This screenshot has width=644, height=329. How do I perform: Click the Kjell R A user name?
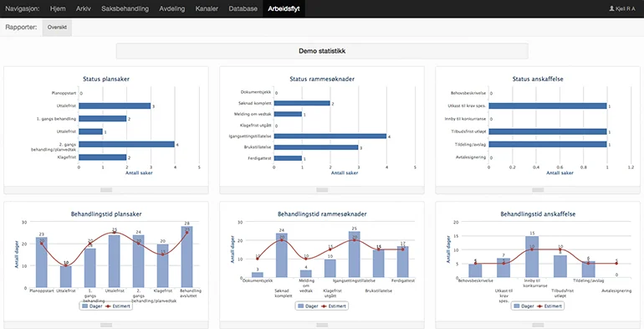pyautogui.click(x=626, y=8)
